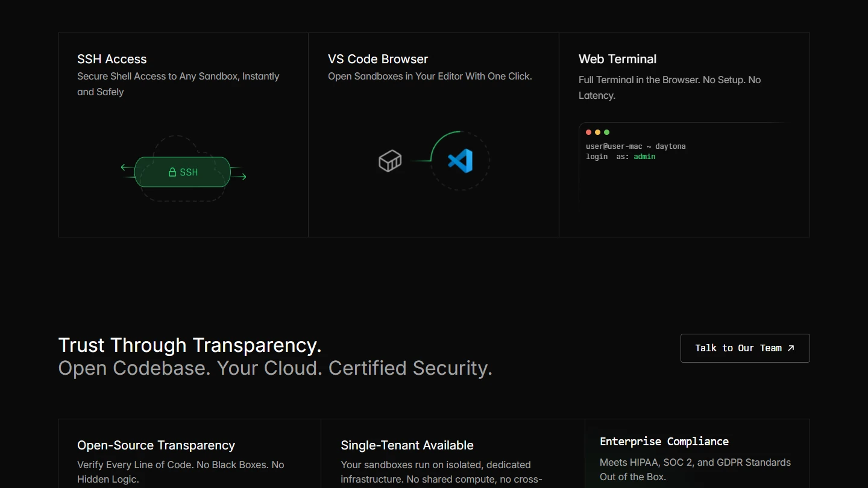This screenshot has width=868, height=488.
Task: Select the VS Code Browser card heading
Action: coord(378,59)
